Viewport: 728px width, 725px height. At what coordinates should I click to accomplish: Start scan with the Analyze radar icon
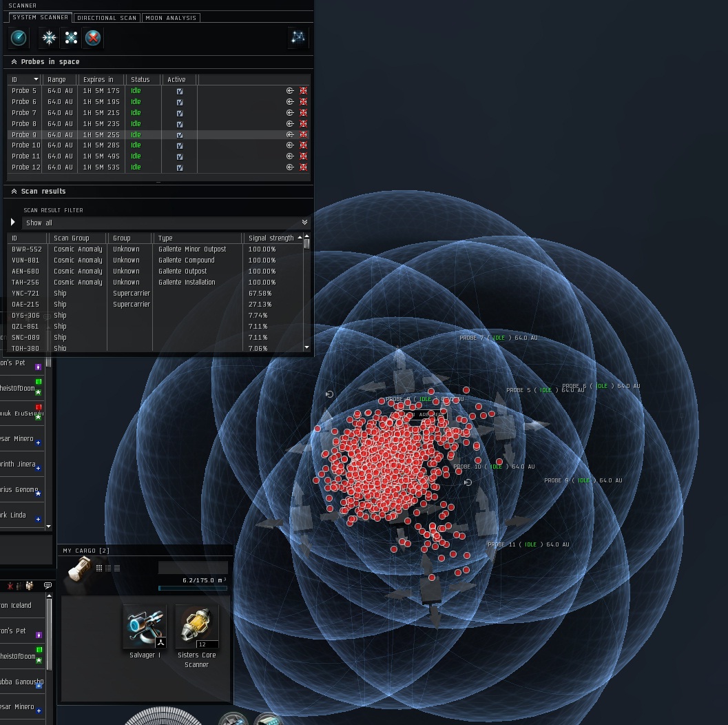19,38
